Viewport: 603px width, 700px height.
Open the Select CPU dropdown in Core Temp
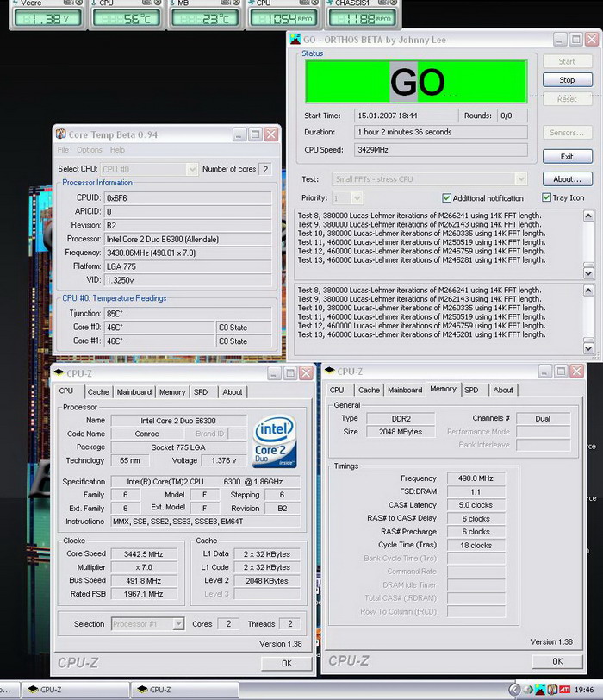point(192,169)
